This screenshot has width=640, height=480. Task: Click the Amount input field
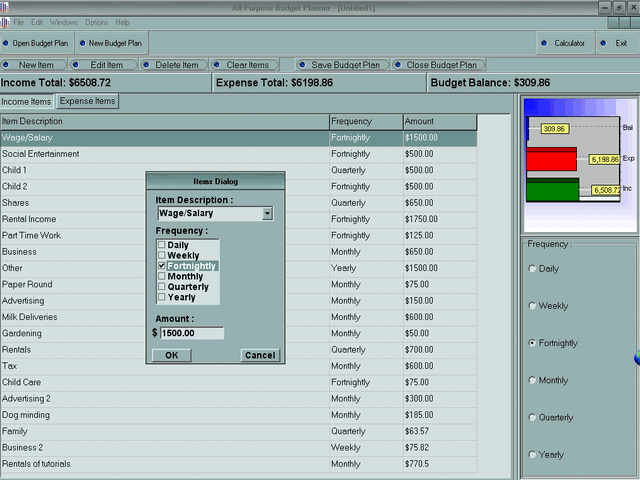192,333
